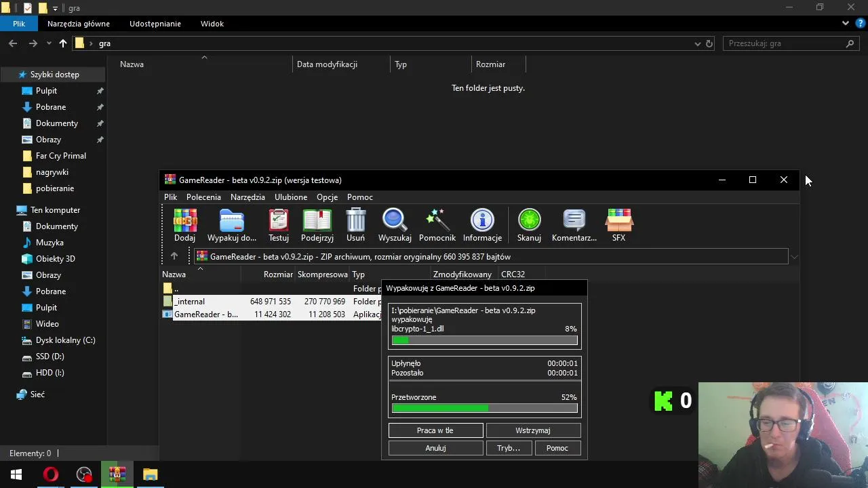Open the Explorer address history dropdown
Image resolution: width=868 pixels, height=488 pixels.
point(697,43)
